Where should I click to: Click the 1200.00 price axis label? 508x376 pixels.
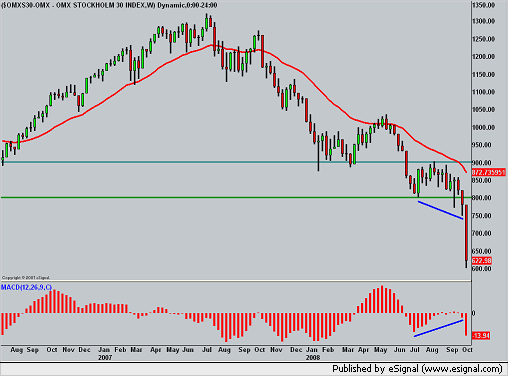coord(483,57)
